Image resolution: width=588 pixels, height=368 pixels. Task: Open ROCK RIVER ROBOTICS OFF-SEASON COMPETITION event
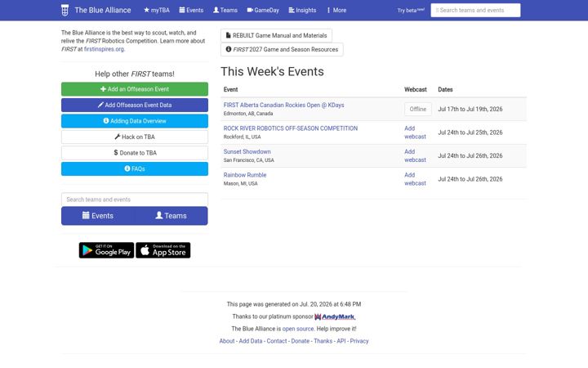(x=291, y=128)
